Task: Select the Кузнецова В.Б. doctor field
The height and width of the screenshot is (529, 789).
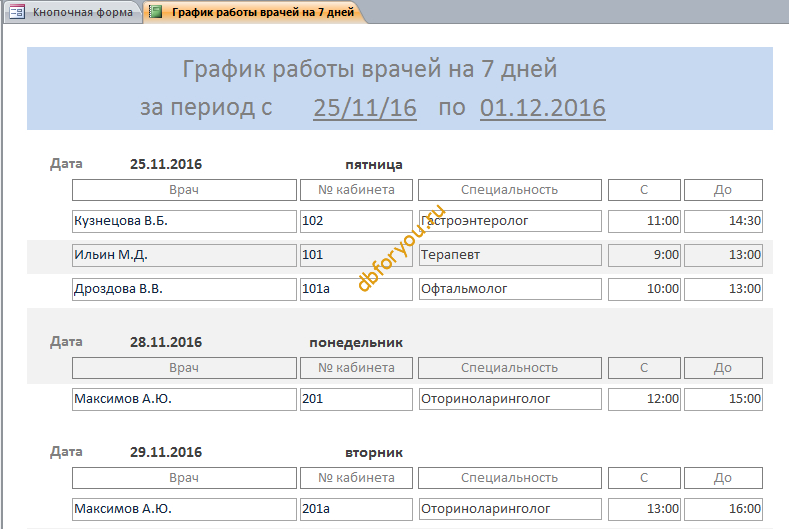Action: coord(184,221)
